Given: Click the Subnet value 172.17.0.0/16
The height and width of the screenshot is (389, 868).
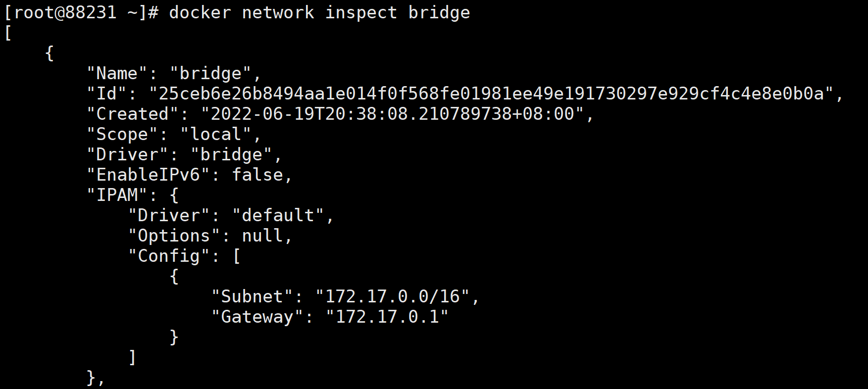Looking at the screenshot, I should (x=392, y=296).
